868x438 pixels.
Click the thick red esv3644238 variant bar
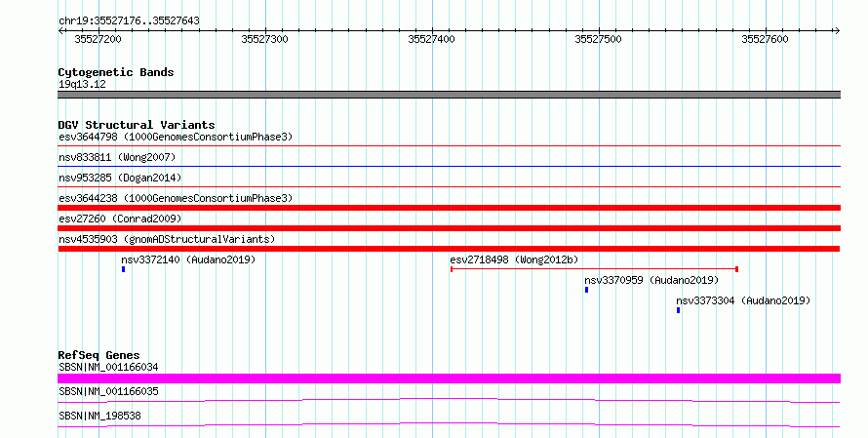tap(449, 208)
